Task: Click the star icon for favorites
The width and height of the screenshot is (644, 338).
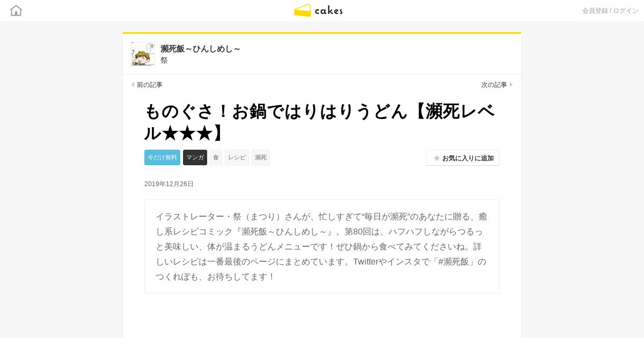Action: 436,158
